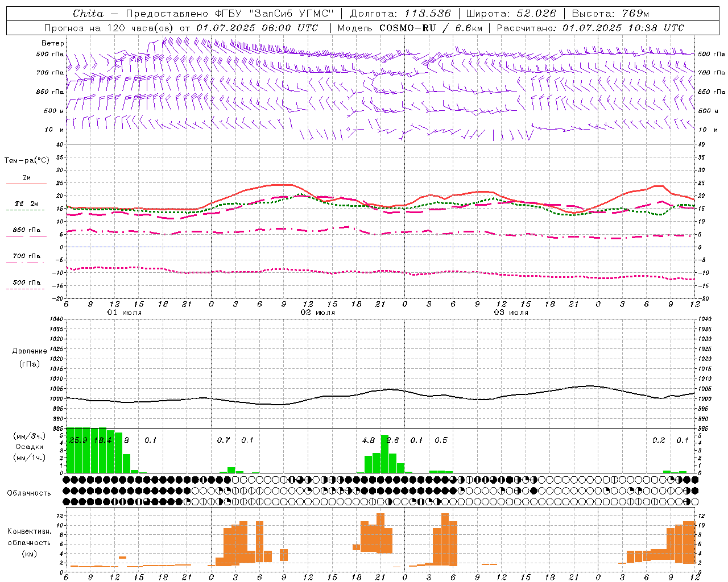This screenshot has height=582, width=728.
Task: Select the longitude value "113.536"
Action: coord(428,14)
